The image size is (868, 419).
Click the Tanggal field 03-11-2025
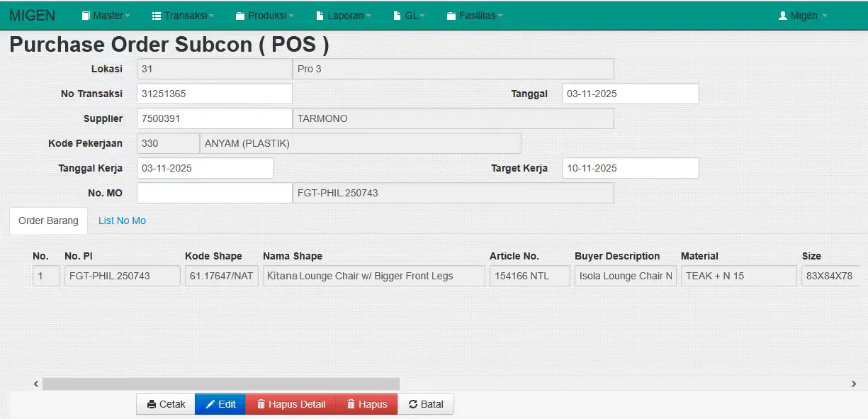(631, 94)
